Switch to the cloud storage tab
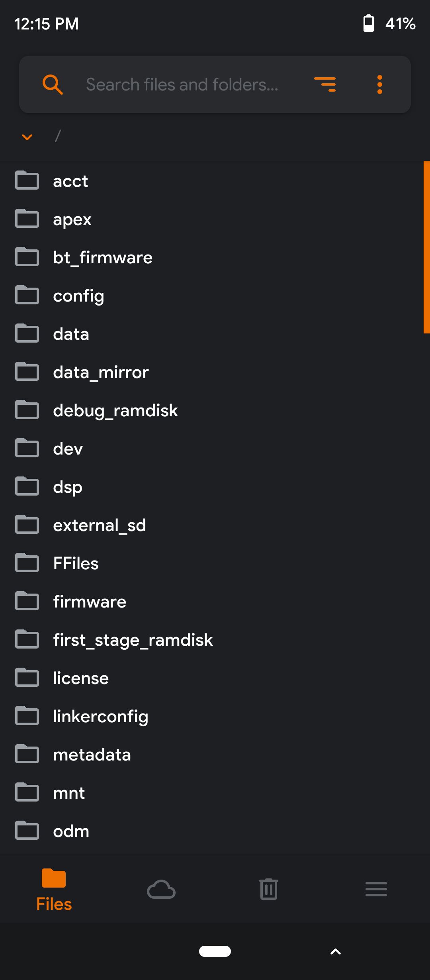 coord(161,889)
